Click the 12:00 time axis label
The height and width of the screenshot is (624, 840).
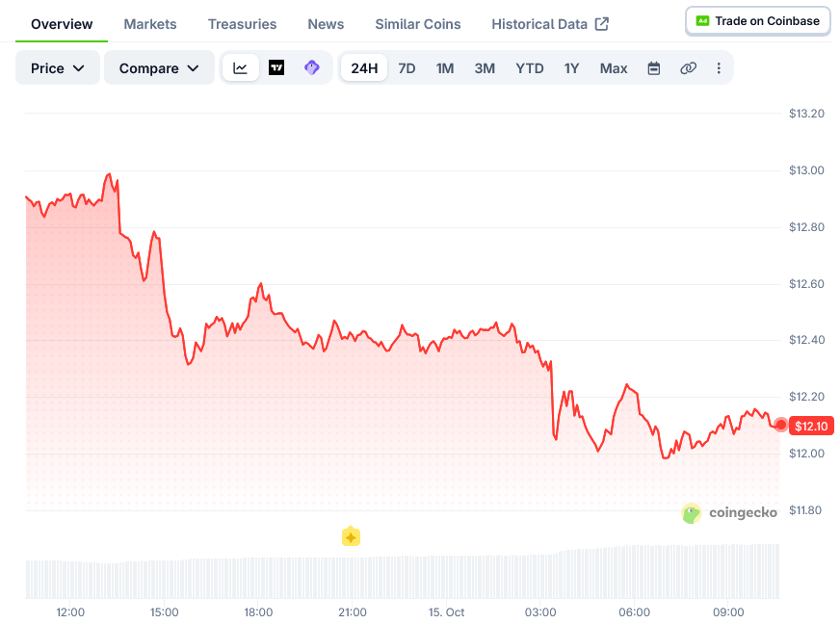coord(70,611)
